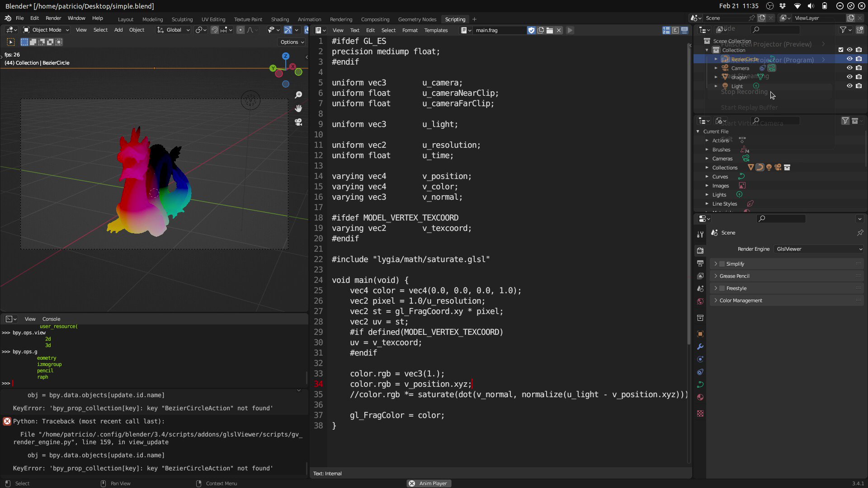868x488 pixels.
Task: Run the script with the play icon
Action: pos(570,30)
